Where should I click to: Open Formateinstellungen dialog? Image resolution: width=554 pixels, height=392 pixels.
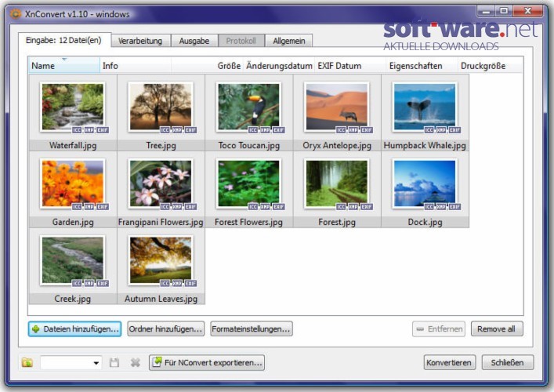(252, 328)
